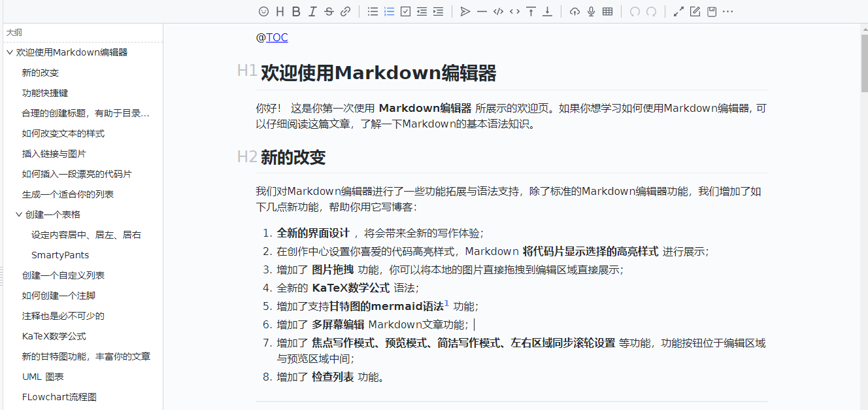
Task: Open the emoji picker in toolbar
Action: tap(263, 11)
